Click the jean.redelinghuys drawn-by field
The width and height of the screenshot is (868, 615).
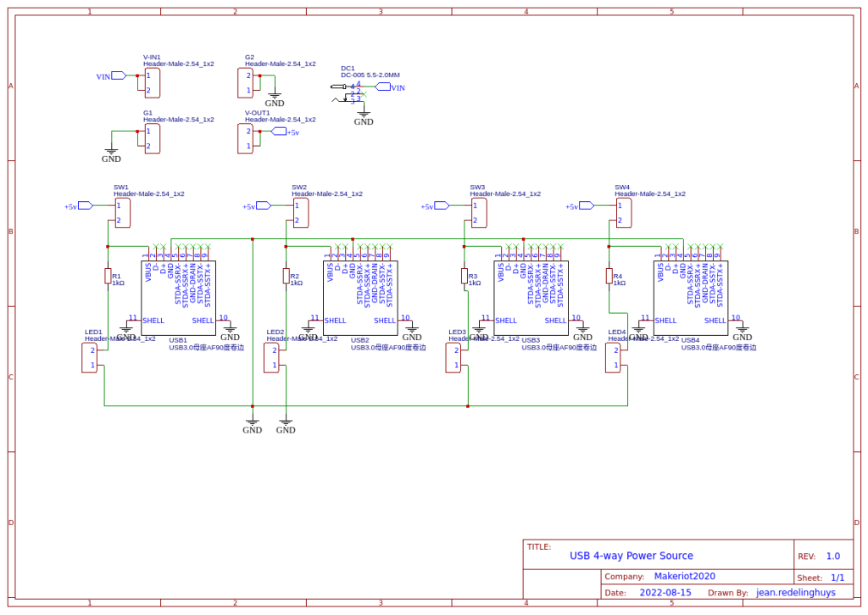point(795,592)
